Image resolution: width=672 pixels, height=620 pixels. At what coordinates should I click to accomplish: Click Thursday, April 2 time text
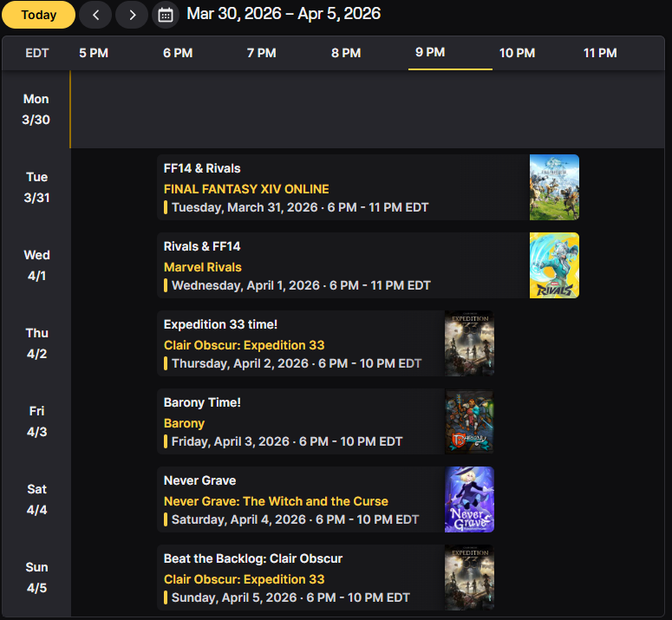(297, 363)
